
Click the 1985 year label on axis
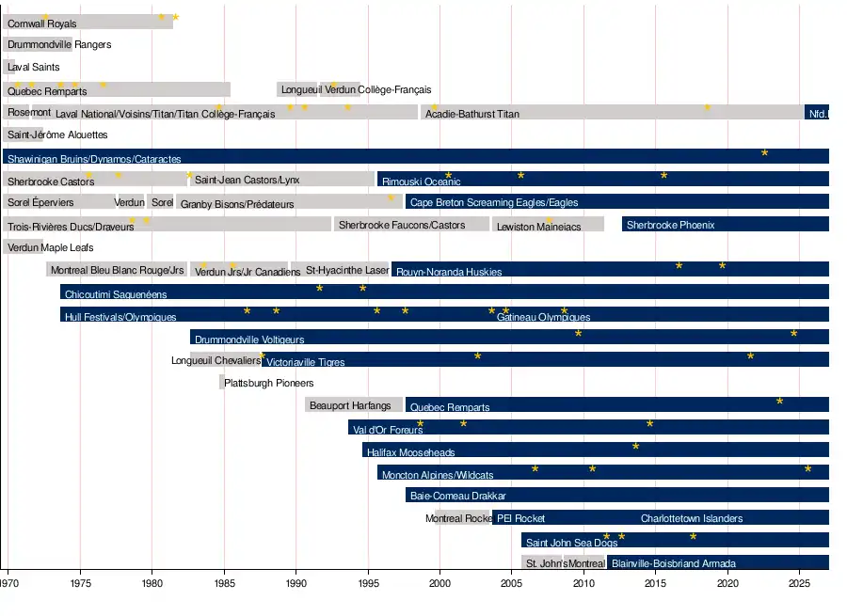[x=224, y=584]
